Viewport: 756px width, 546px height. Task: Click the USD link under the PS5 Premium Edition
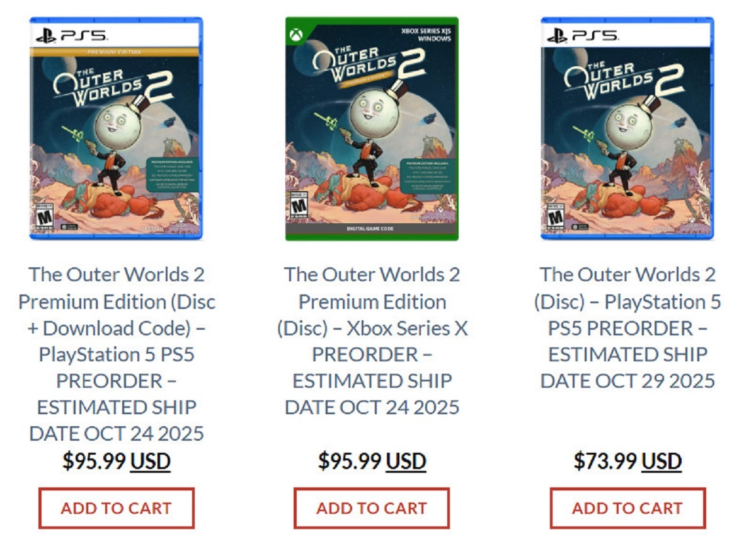[151, 462]
